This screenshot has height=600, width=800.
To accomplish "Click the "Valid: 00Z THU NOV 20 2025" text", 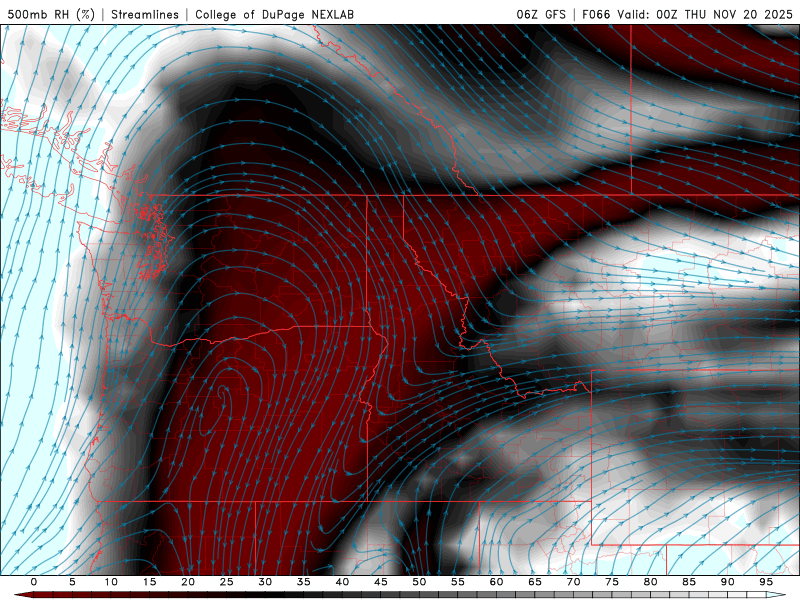I will pos(705,14).
